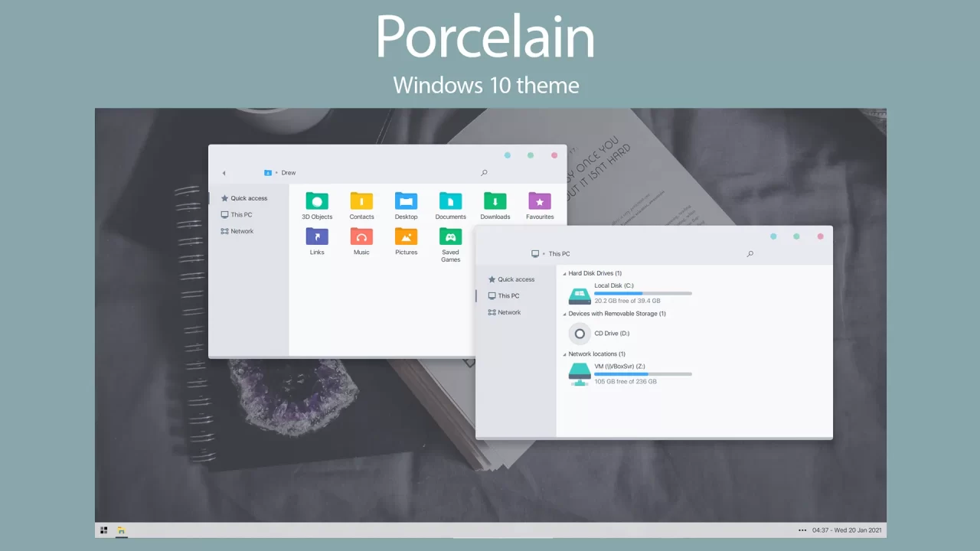Click the green maximize dot of Drew window
Viewport: 980px width, 551px height.
click(x=531, y=155)
